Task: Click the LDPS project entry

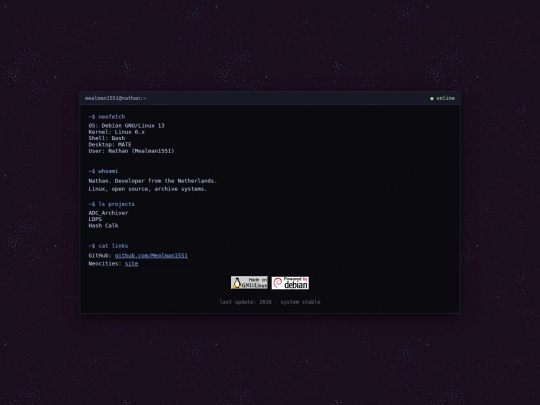Action: pos(95,219)
